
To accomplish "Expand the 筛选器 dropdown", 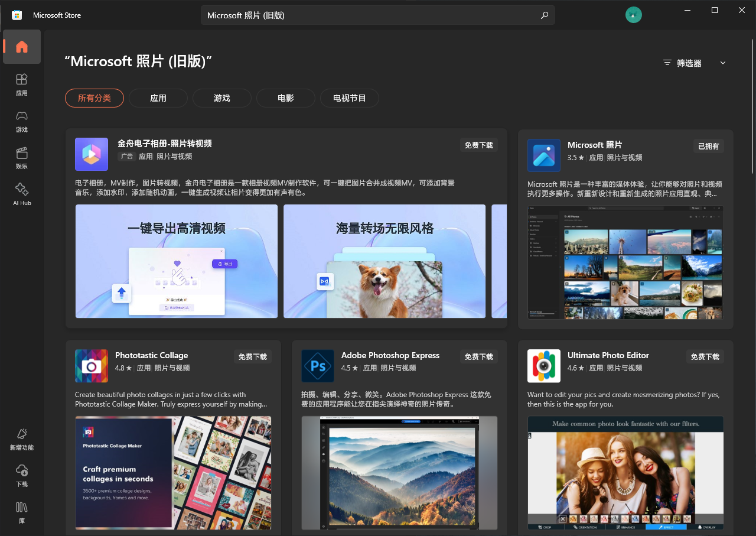I will pyautogui.click(x=694, y=63).
